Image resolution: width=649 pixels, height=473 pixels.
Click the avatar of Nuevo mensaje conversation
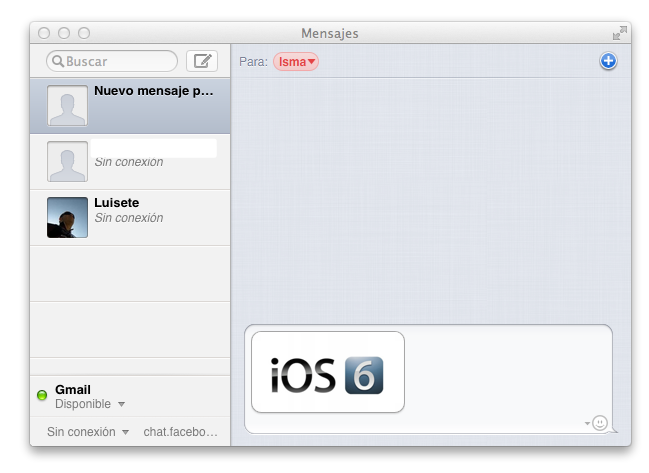pyautogui.click(x=67, y=106)
